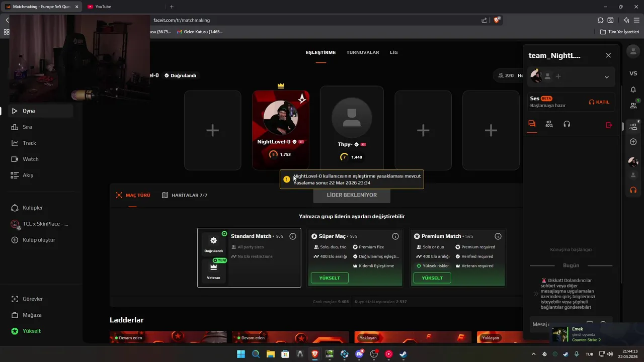Select the Thpy- player card
This screenshot has width=644, height=362.
pyautogui.click(x=352, y=128)
